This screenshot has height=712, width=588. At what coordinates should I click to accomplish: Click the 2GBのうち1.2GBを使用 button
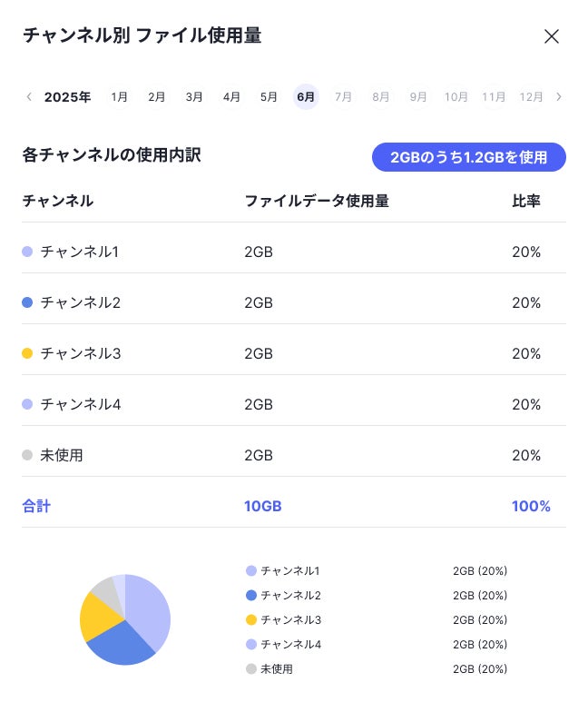click(468, 157)
